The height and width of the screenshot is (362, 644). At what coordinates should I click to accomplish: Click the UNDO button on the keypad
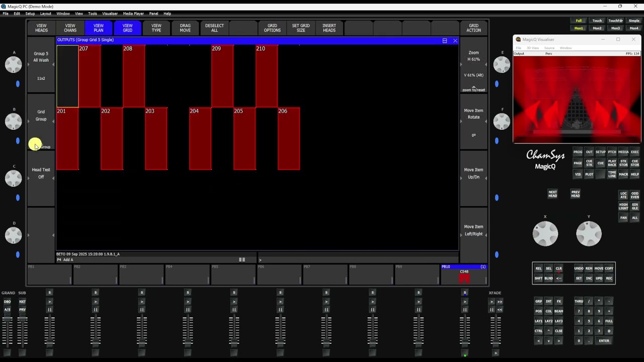click(x=579, y=268)
